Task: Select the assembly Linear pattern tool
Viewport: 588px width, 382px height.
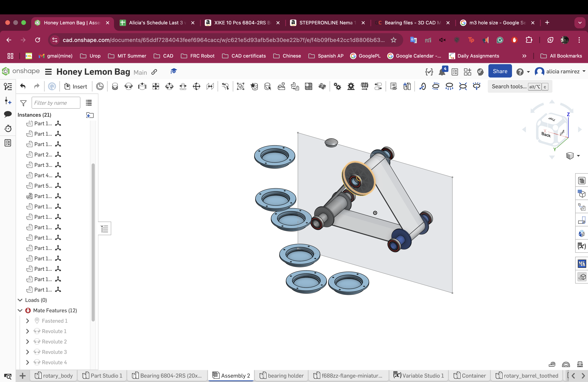Action: pos(309,86)
